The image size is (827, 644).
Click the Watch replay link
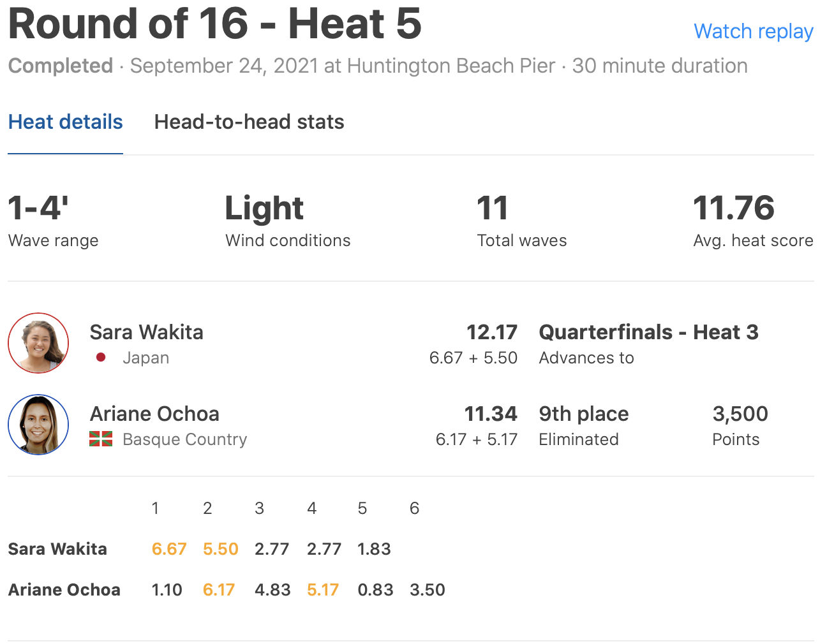(753, 31)
